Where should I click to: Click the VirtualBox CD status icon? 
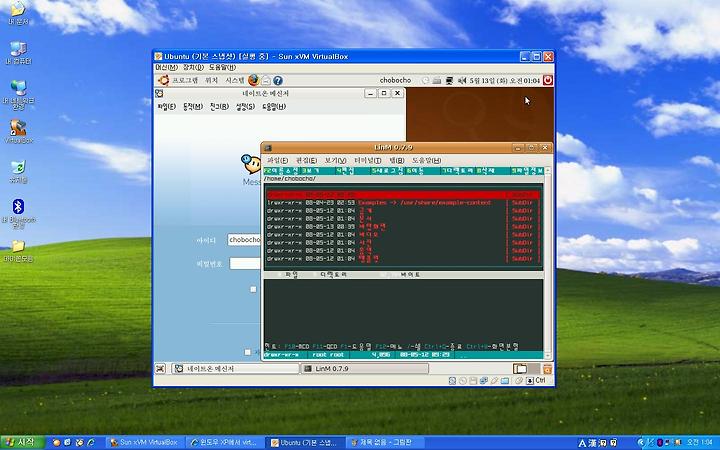pos(463,381)
